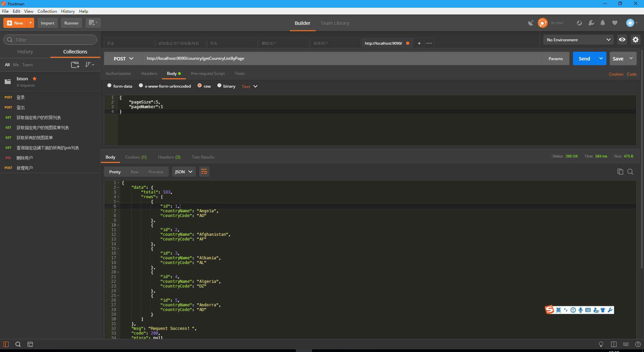Click the Import button
644x352 pixels.
click(47, 23)
